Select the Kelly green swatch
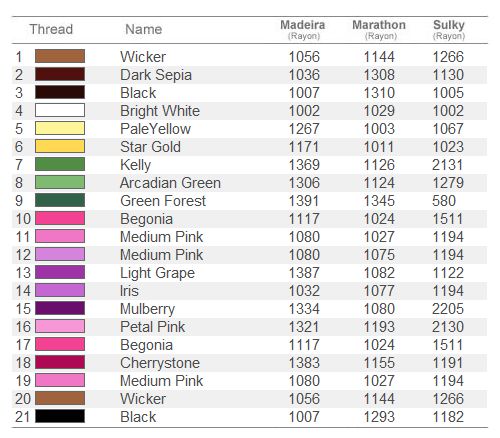500x438 pixels. [60, 164]
